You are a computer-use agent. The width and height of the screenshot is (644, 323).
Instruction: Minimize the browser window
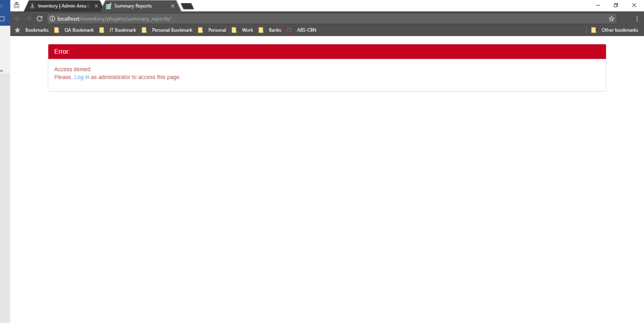coord(598,6)
